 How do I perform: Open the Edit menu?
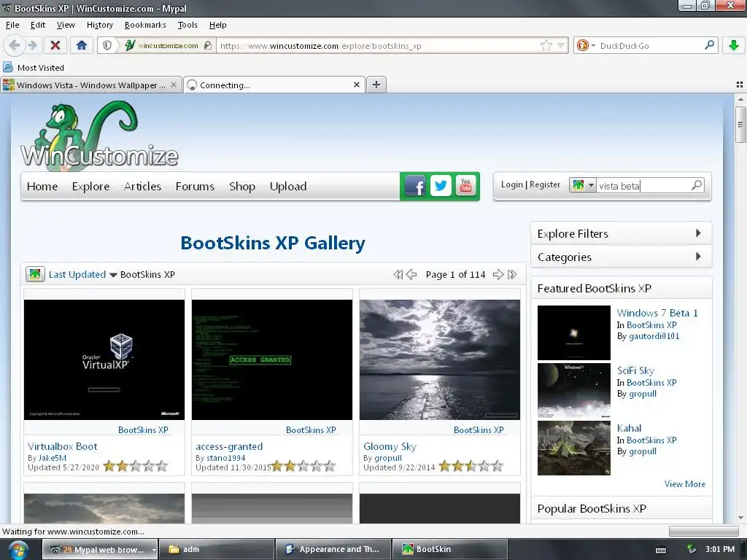pos(38,25)
